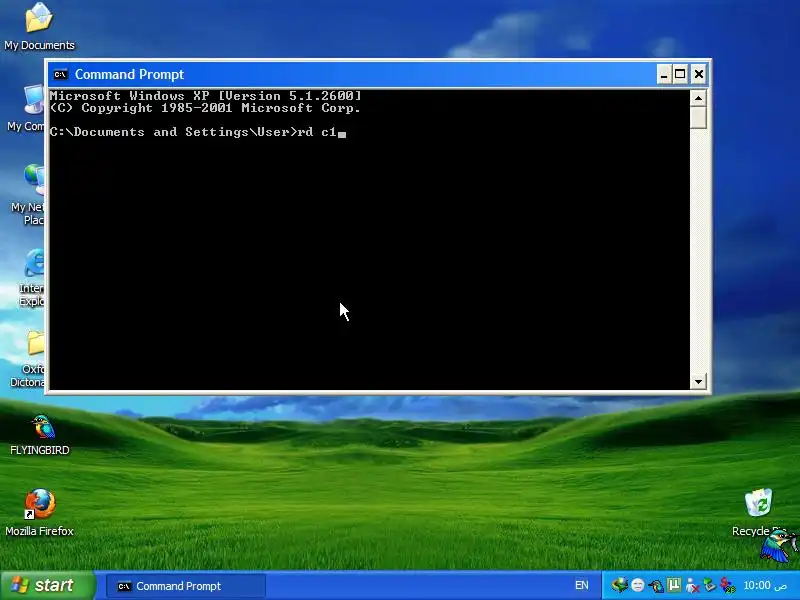Click the console vertical scrollbar thumb
The image size is (800, 600).
pyautogui.click(x=698, y=117)
